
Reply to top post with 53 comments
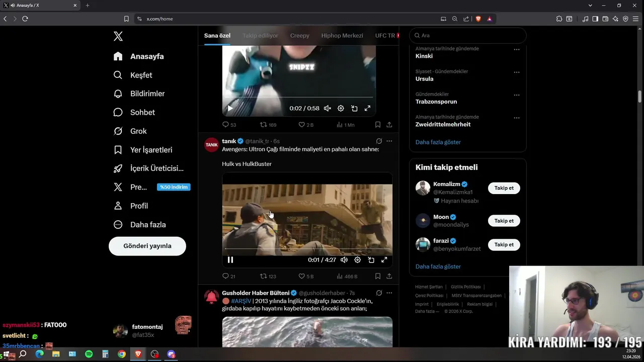point(229,125)
